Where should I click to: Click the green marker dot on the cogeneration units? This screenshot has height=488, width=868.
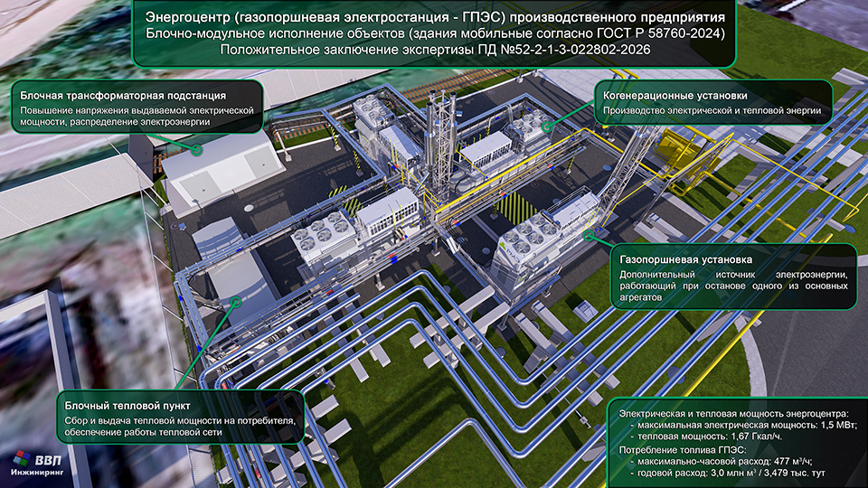tap(548, 127)
